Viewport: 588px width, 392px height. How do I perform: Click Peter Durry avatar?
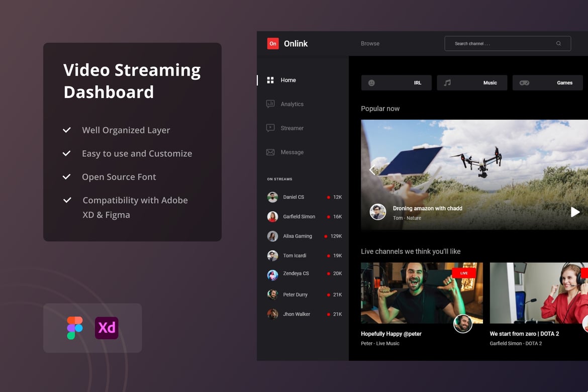[x=272, y=295]
